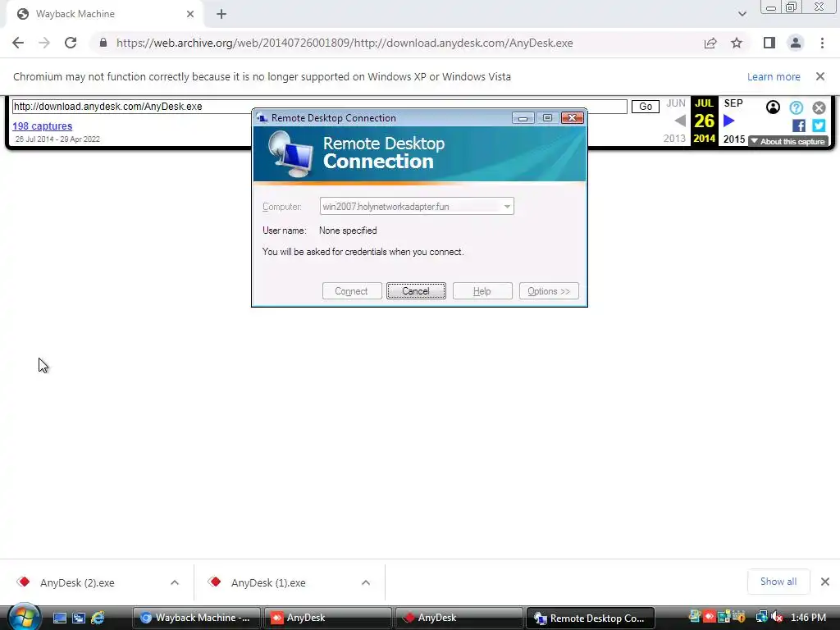Screen dimensions: 840x630
Task: Open Chromium's three-dot menu
Action: (822, 43)
